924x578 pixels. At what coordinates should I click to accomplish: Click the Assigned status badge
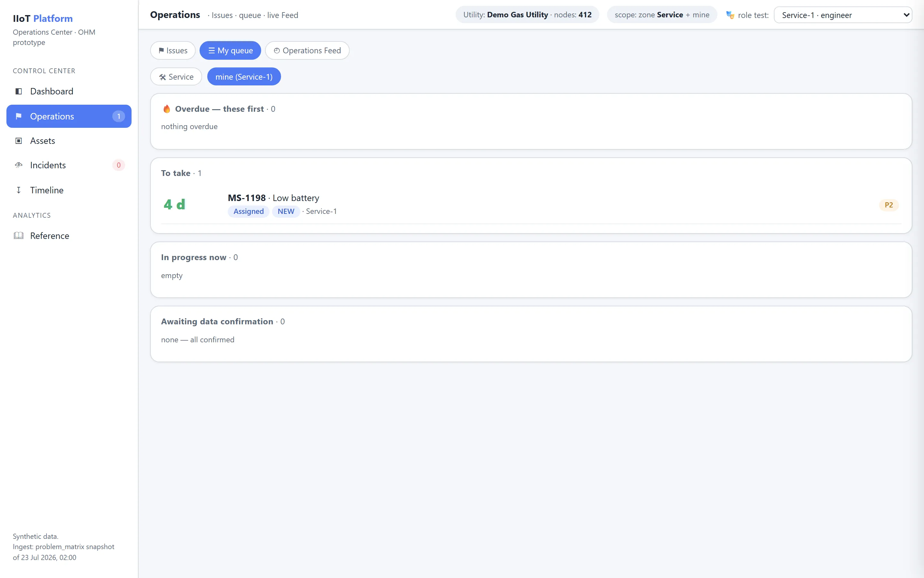249,211
